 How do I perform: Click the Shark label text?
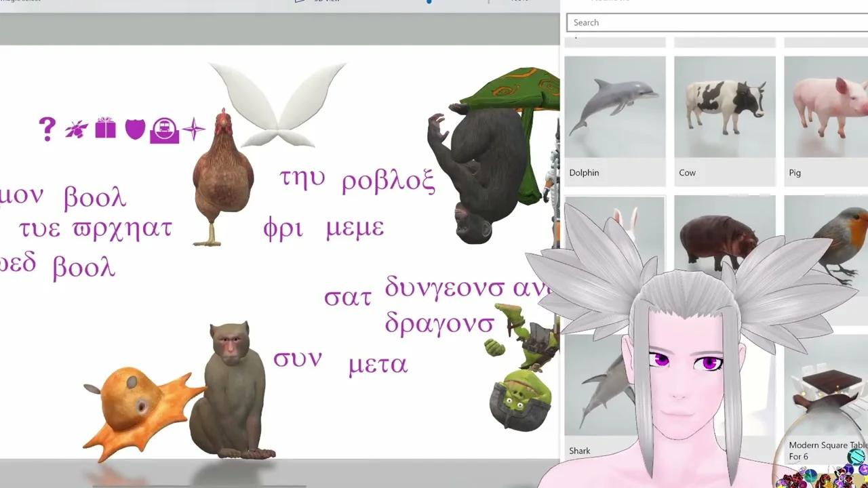point(580,451)
